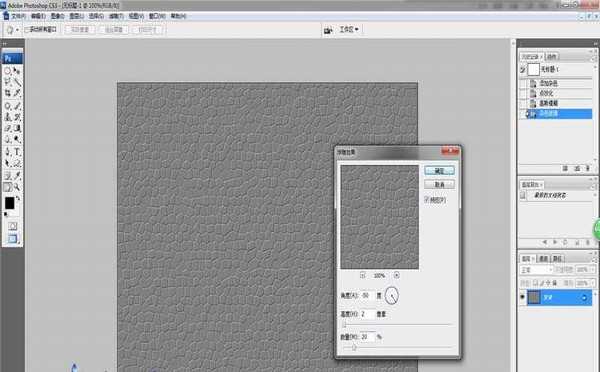This screenshot has height=372, width=600.
Task: Select the Eraser tool in the toolbox
Action: click(8, 128)
